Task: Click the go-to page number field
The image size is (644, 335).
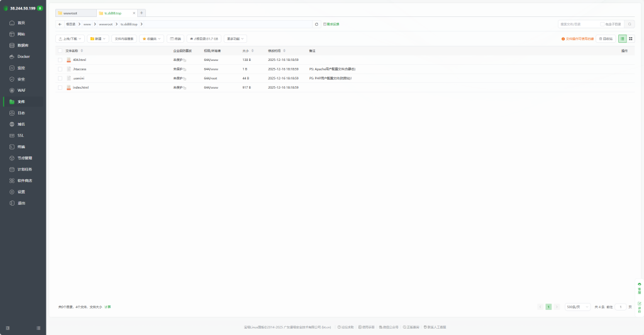Action: pos(621,307)
